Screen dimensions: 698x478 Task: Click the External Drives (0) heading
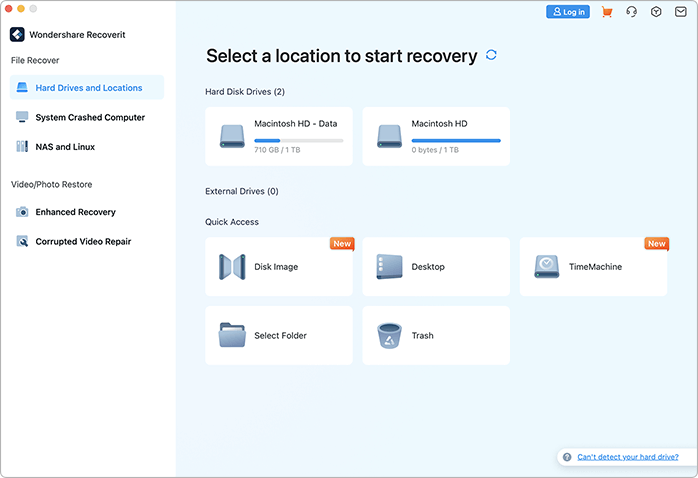click(x=242, y=191)
